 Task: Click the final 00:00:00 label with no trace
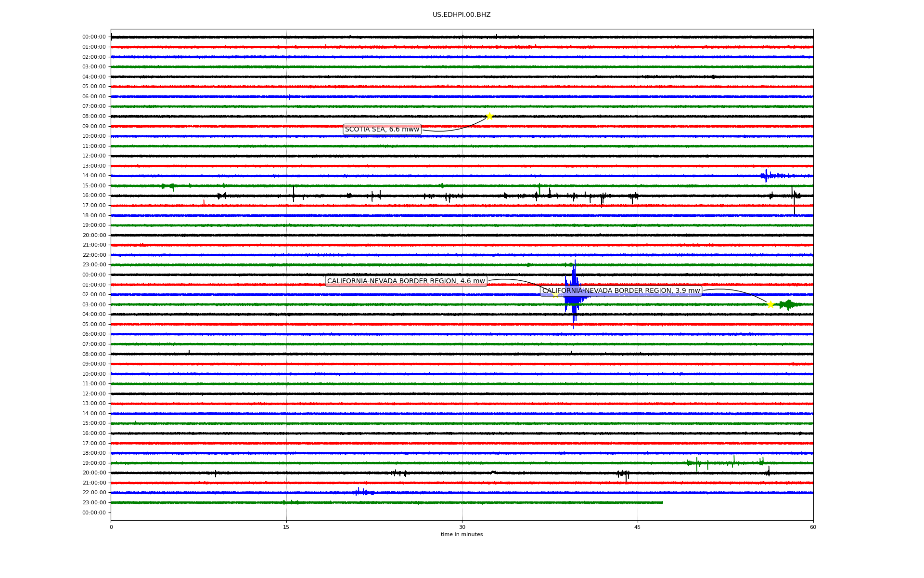pos(94,512)
